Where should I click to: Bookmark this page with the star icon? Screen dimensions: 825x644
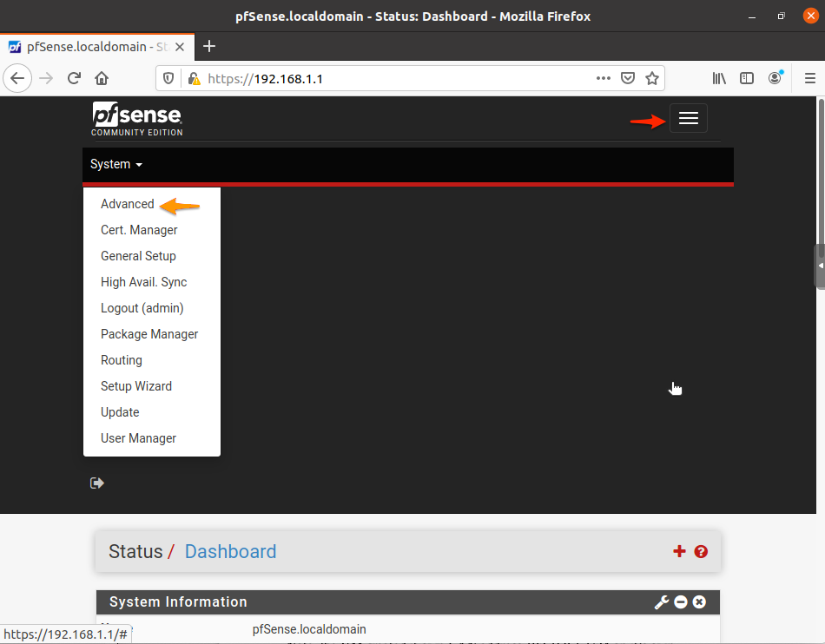(652, 77)
